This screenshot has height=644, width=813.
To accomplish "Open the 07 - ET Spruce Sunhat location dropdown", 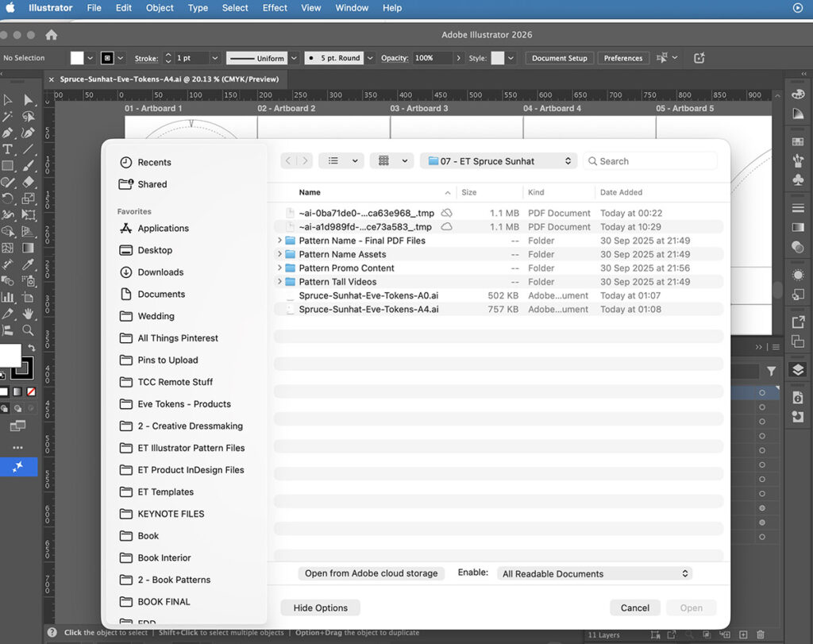I will tap(500, 161).
